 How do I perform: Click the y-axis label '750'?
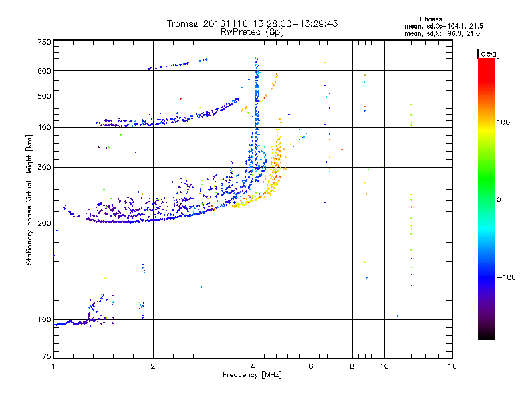(x=44, y=42)
